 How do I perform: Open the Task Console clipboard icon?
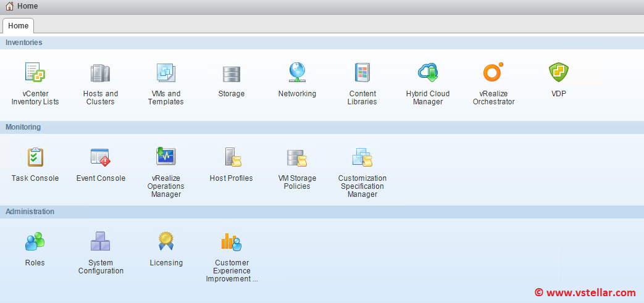pos(35,157)
